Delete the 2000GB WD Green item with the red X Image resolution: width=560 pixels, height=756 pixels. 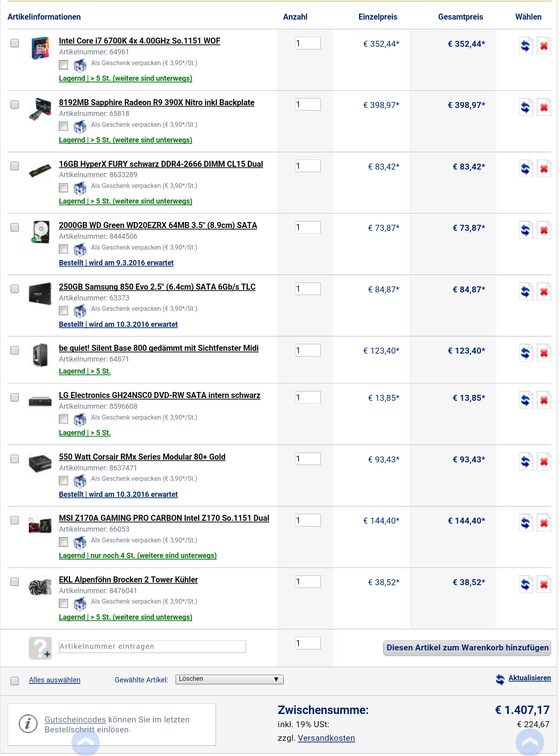tap(544, 230)
